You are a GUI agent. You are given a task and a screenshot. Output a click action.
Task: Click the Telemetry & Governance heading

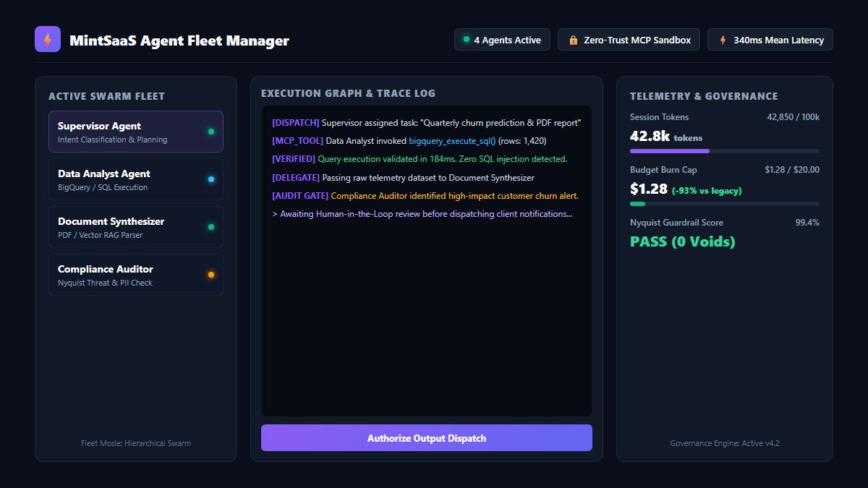click(704, 96)
